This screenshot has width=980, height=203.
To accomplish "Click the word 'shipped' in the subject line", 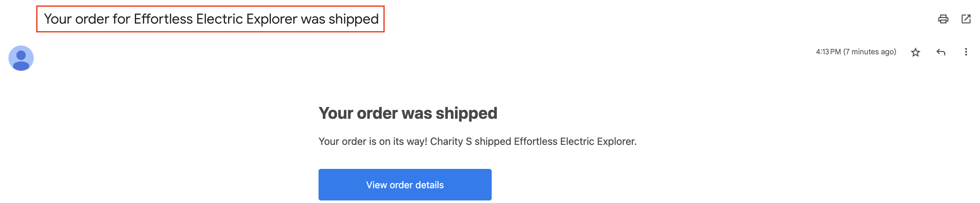I will (353, 19).
